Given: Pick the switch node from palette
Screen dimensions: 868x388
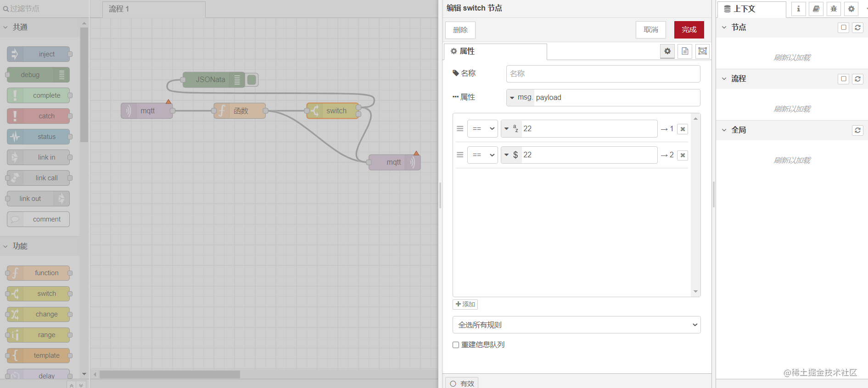Looking at the screenshot, I should (x=39, y=294).
